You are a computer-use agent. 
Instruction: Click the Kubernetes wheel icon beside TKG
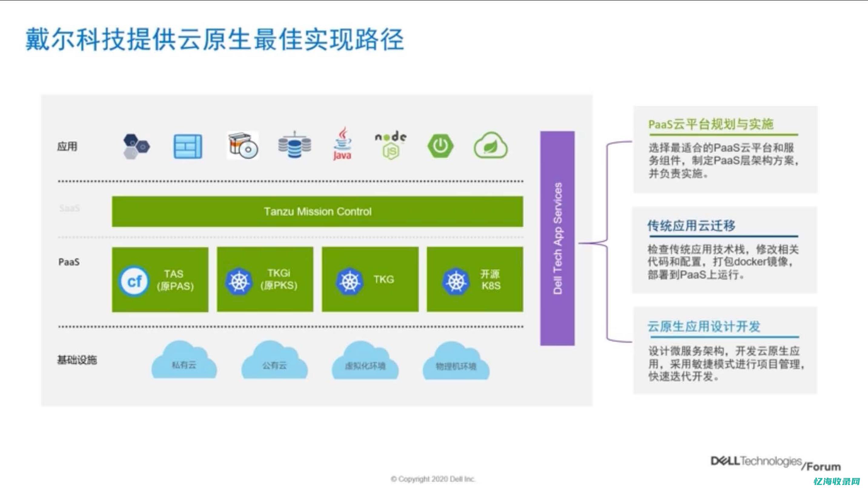click(x=350, y=281)
